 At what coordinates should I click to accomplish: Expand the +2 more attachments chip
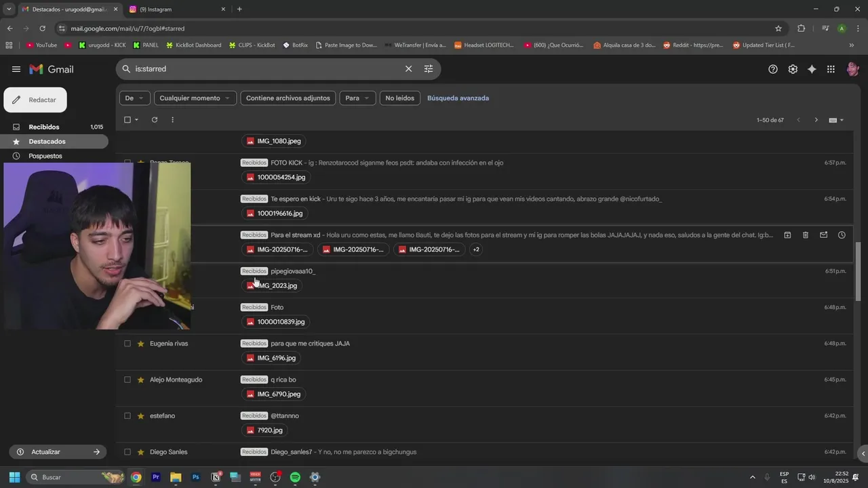click(x=476, y=249)
